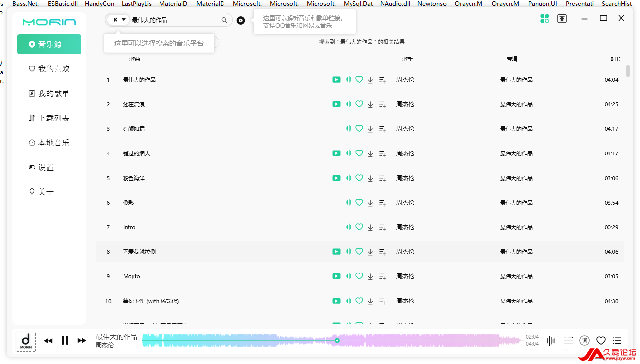Open the 关于 about page
This screenshot has height=364, width=640.
[49, 192]
